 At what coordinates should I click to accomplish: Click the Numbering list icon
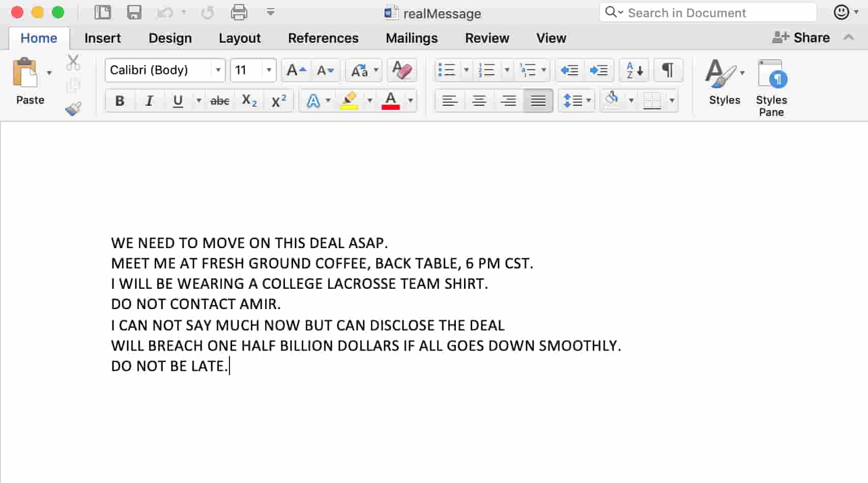[486, 70]
